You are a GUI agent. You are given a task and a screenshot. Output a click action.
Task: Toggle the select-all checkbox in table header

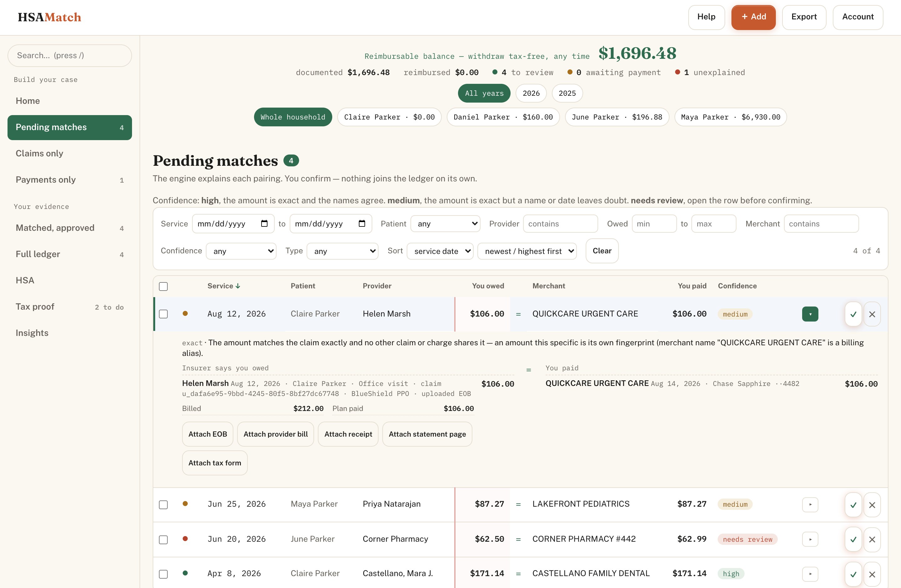[x=163, y=286]
